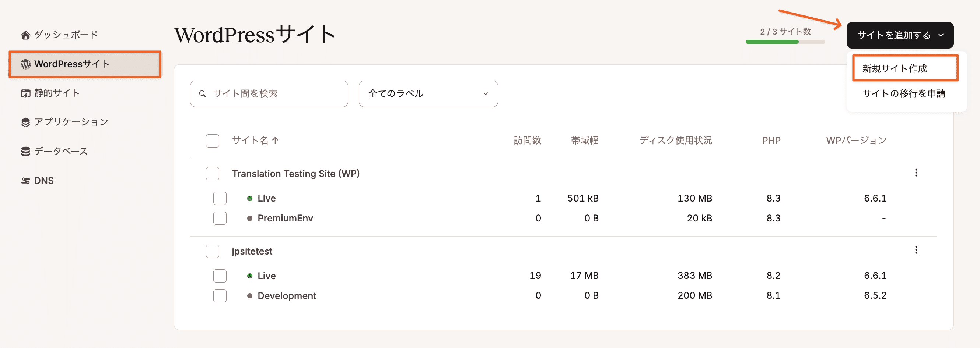The image size is (980, 348).
Task: Click the データベース icon in sidebar
Action: (25, 151)
